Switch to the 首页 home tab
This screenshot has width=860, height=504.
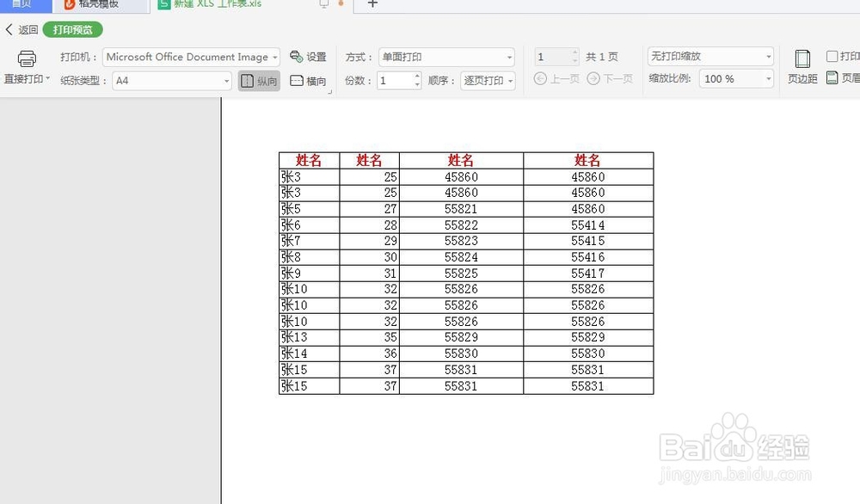point(25,4)
